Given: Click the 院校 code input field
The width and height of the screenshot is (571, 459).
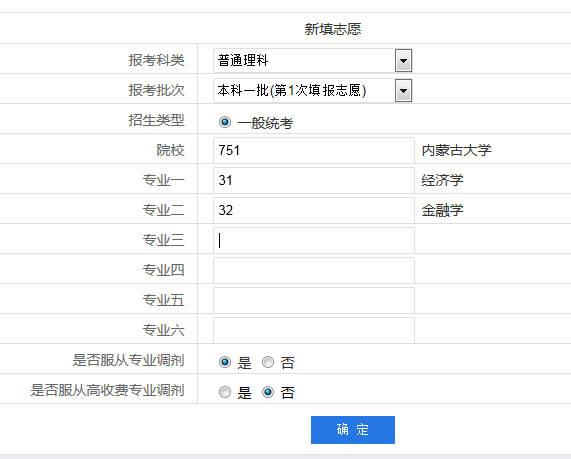Looking at the screenshot, I should click(314, 150).
